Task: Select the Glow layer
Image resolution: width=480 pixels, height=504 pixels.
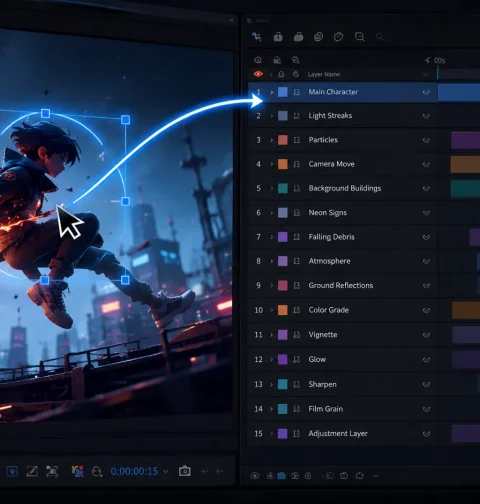Action: [x=342, y=359]
